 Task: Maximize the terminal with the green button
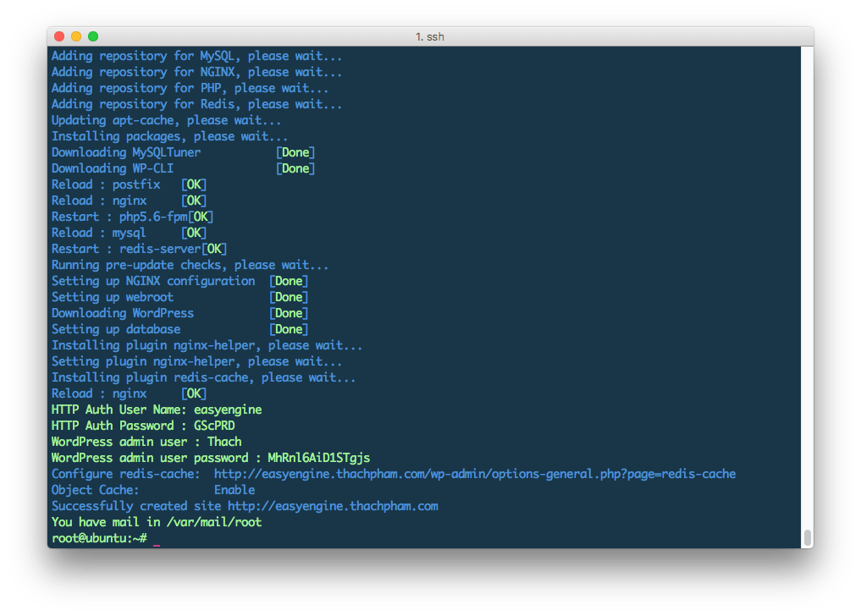[93, 36]
